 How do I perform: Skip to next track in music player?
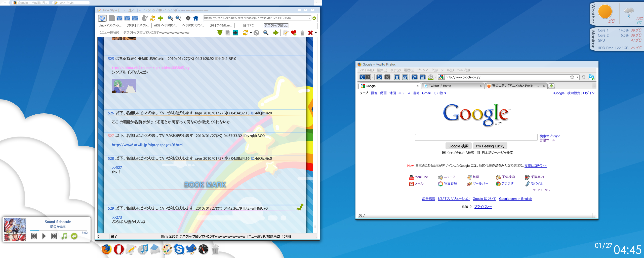(x=54, y=236)
